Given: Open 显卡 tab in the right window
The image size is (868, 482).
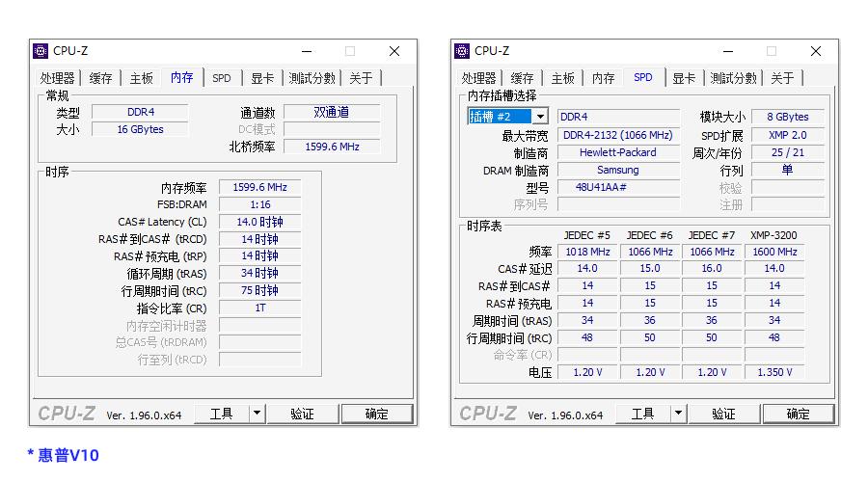Looking at the screenshot, I should click(x=684, y=78).
